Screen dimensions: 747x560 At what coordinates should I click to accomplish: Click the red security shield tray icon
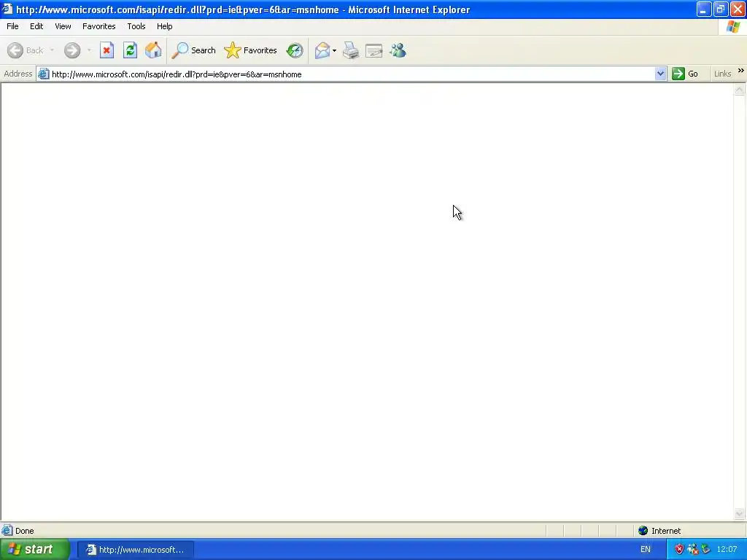tap(679, 550)
